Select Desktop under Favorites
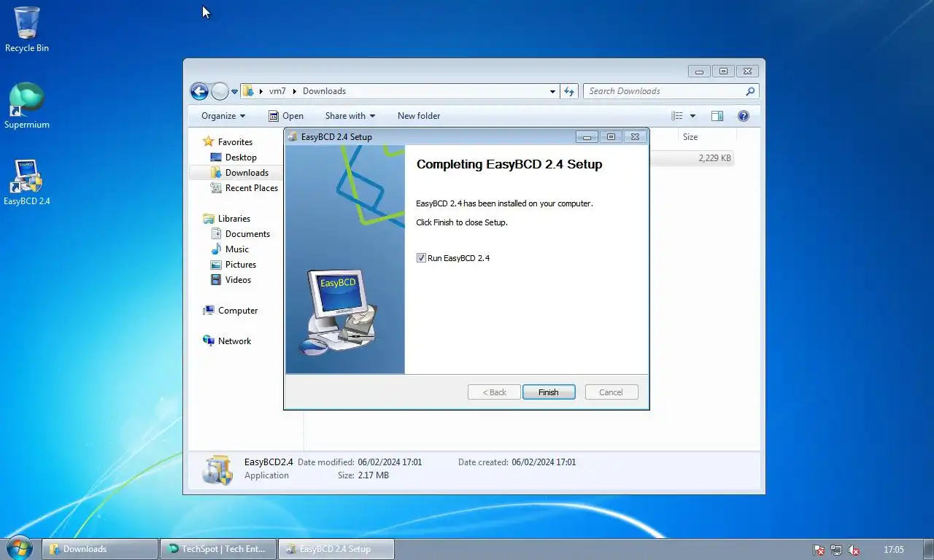 (233, 157)
